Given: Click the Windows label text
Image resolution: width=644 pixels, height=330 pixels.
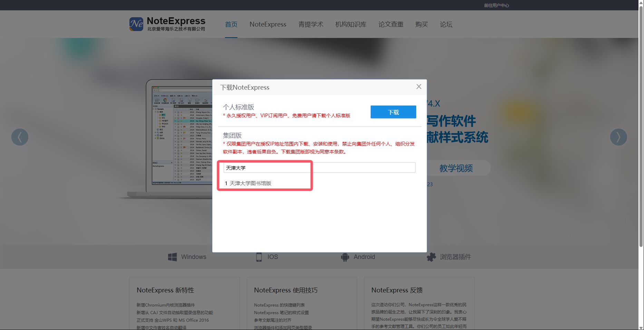Looking at the screenshot, I should [x=194, y=257].
